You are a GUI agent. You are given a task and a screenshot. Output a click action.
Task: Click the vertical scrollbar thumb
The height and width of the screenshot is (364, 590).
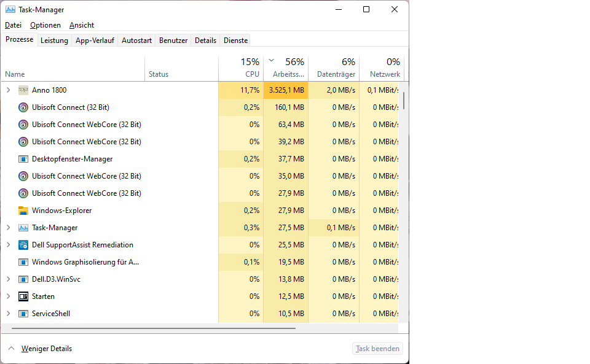coord(404,101)
